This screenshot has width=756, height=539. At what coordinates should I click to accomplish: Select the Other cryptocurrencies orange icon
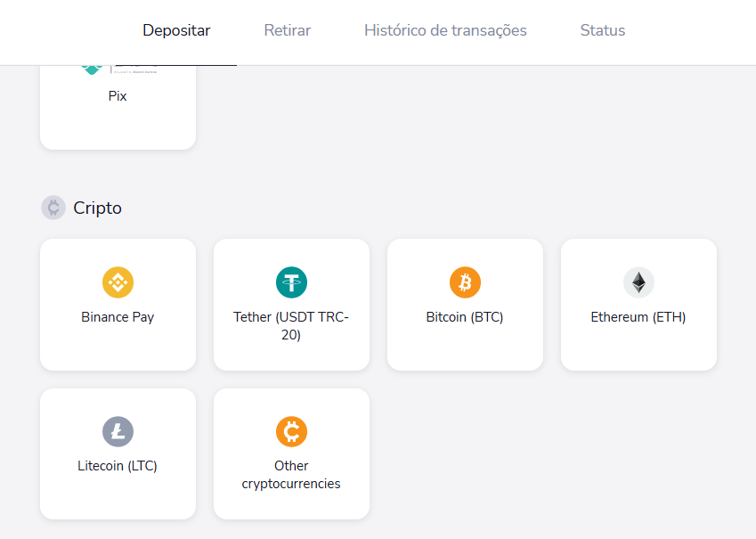291,431
